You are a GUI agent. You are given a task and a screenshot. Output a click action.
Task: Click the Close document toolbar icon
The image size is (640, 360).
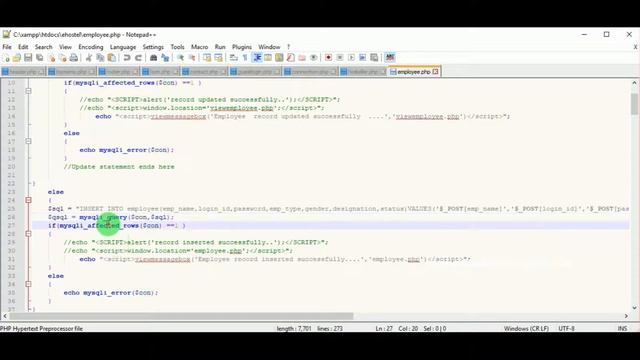coord(51,58)
